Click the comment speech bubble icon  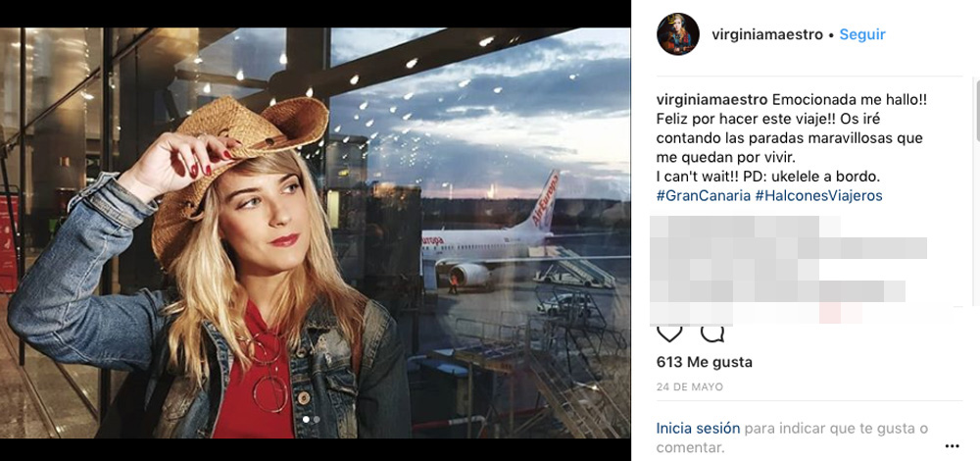click(x=713, y=333)
